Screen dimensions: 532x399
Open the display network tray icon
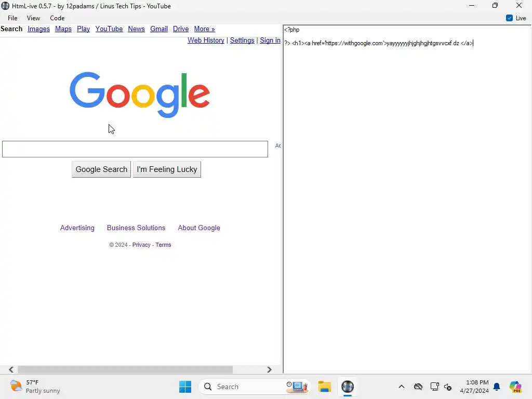[434, 387]
